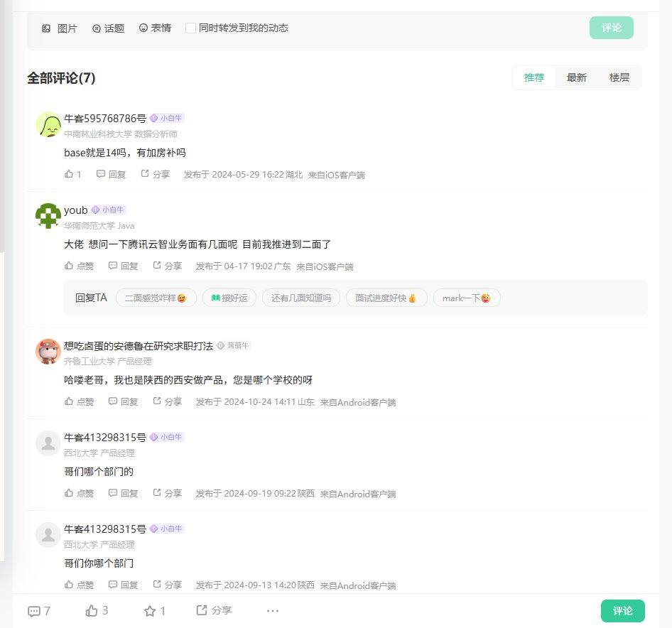This screenshot has width=672, height=628.
Task: Open the 表情 emoji picker
Action: click(143, 28)
